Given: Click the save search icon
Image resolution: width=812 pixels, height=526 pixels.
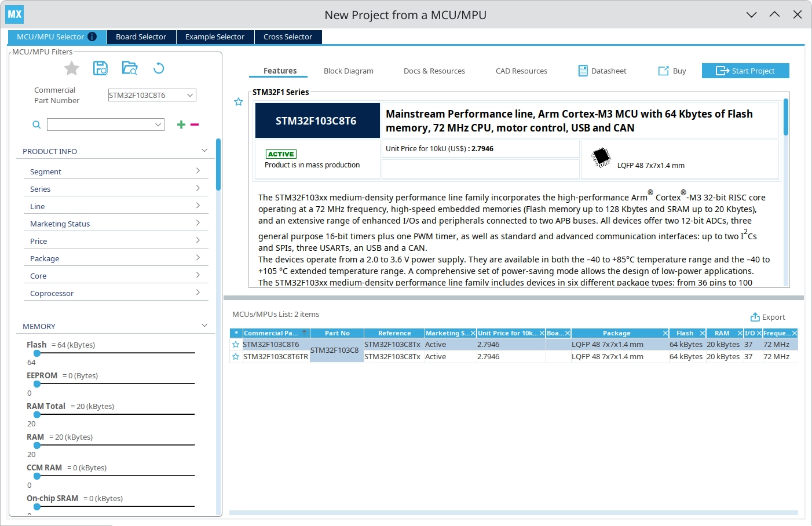Looking at the screenshot, I should click(x=101, y=68).
